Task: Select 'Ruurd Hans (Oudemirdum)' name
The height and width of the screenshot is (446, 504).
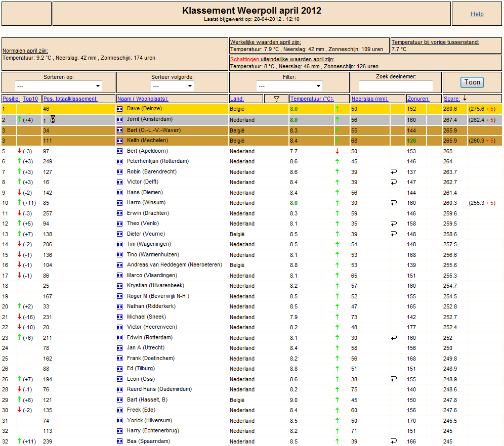Action: [x=159, y=389]
